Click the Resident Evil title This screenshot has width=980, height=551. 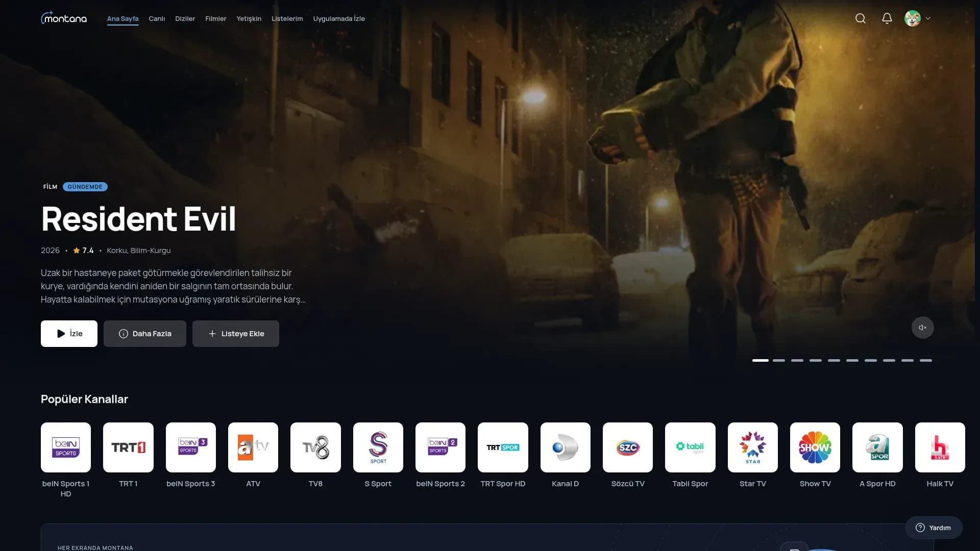[x=138, y=219]
